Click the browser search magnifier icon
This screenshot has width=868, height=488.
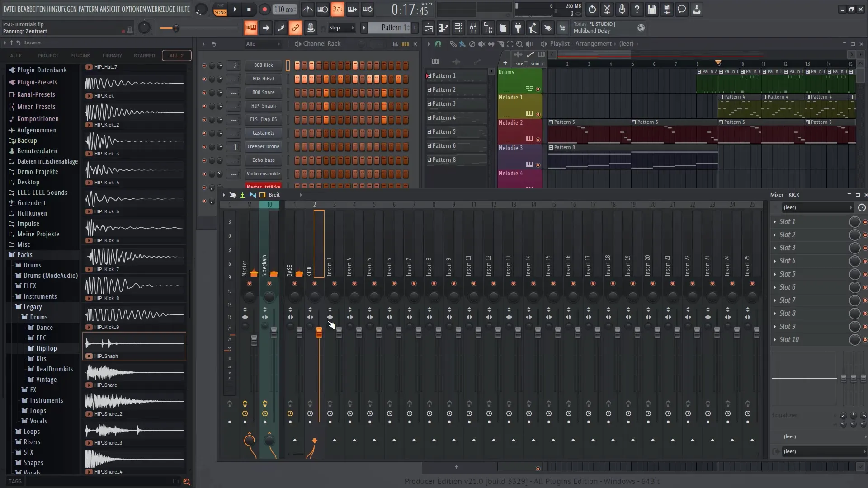point(187,482)
